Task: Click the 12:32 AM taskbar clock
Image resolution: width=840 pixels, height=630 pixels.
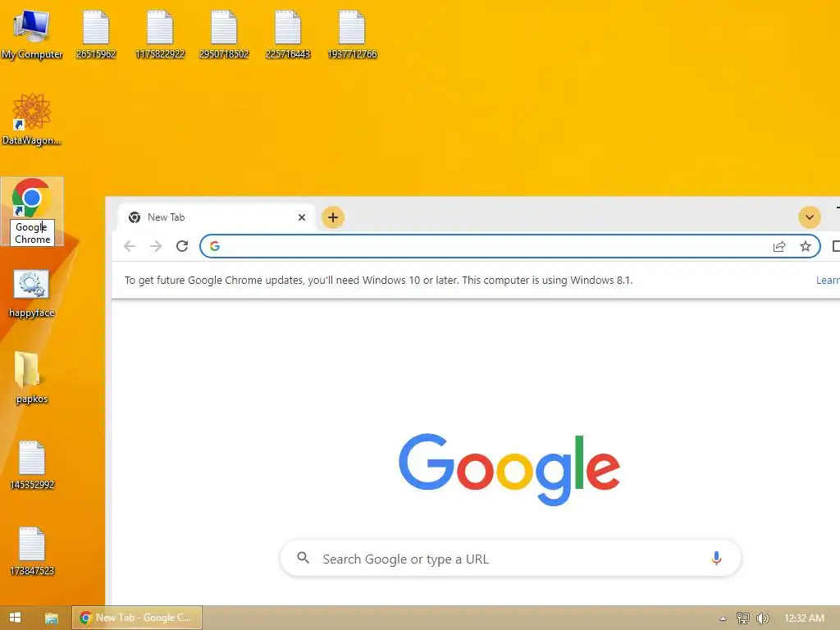Action: (x=804, y=619)
